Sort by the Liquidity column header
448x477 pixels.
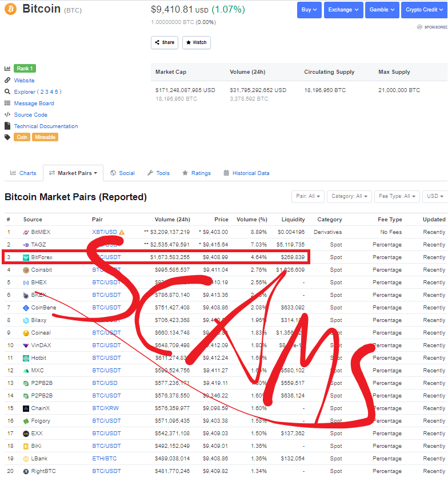(293, 220)
